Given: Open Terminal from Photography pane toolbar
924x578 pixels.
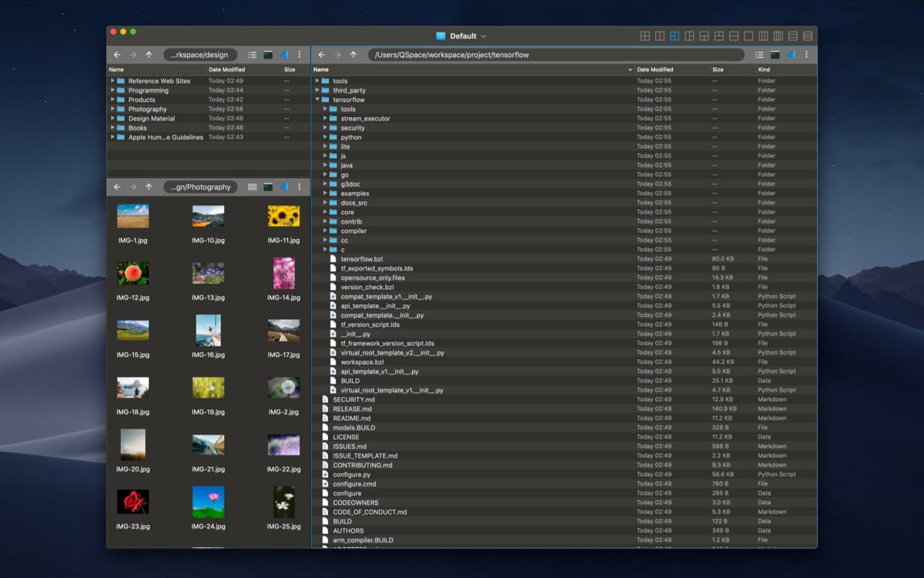Looking at the screenshot, I should [x=268, y=187].
